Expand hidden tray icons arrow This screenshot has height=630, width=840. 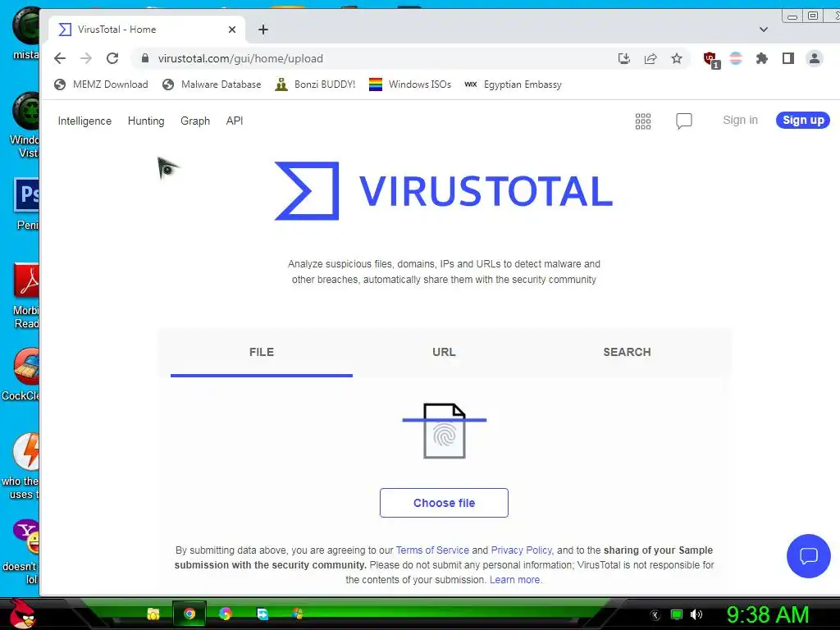[x=655, y=615]
